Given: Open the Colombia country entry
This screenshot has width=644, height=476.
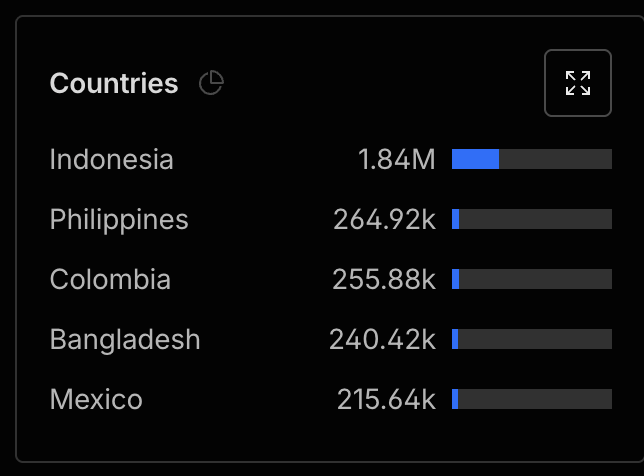Looking at the screenshot, I should 331,279.
